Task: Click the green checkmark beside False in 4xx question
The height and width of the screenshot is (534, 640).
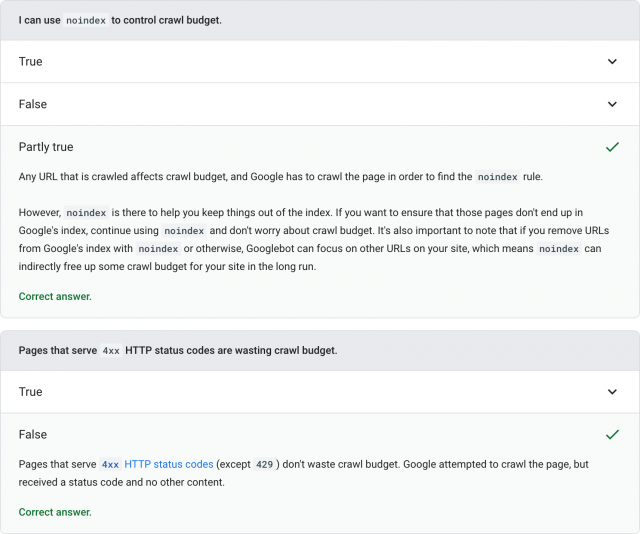Action: click(x=612, y=435)
